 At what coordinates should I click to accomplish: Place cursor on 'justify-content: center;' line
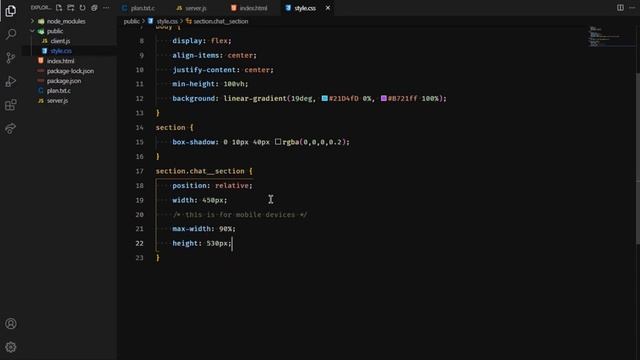click(x=223, y=70)
